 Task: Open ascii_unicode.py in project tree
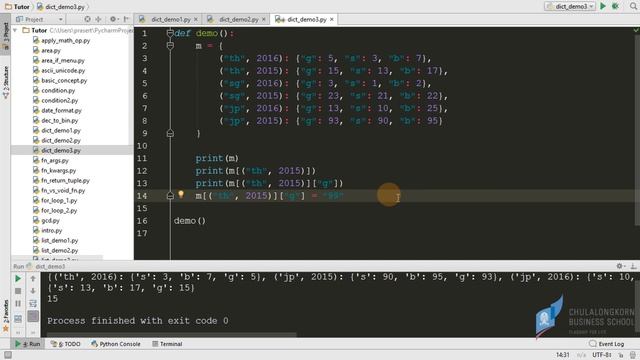[x=63, y=71]
